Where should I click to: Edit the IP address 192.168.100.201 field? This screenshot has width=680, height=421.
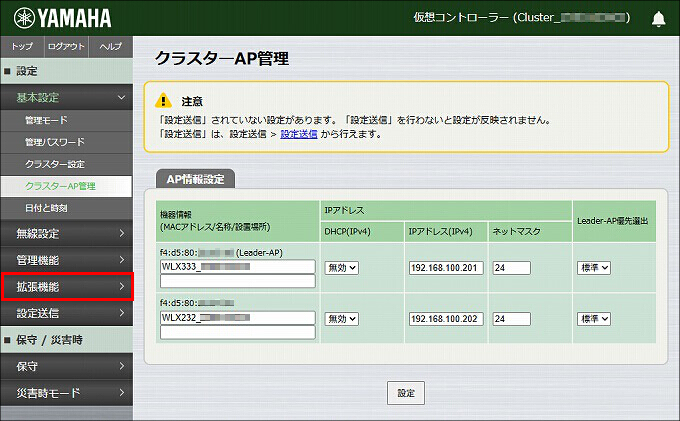pyautogui.click(x=446, y=268)
